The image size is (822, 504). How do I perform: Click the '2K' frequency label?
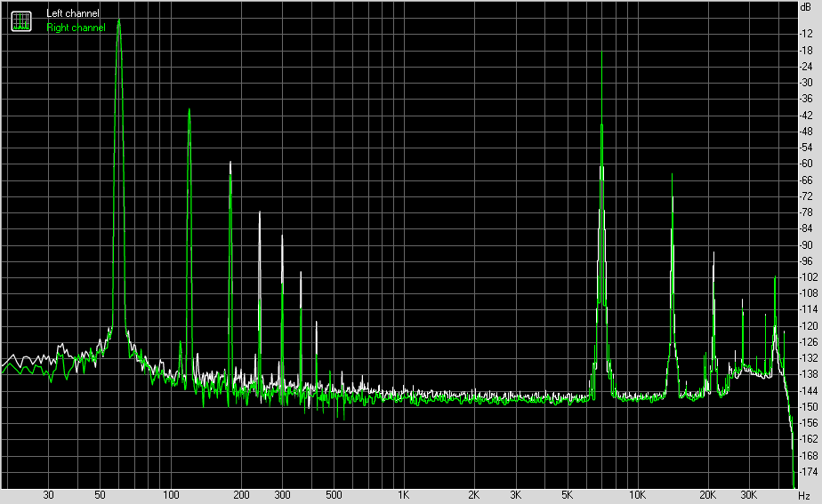(x=474, y=495)
